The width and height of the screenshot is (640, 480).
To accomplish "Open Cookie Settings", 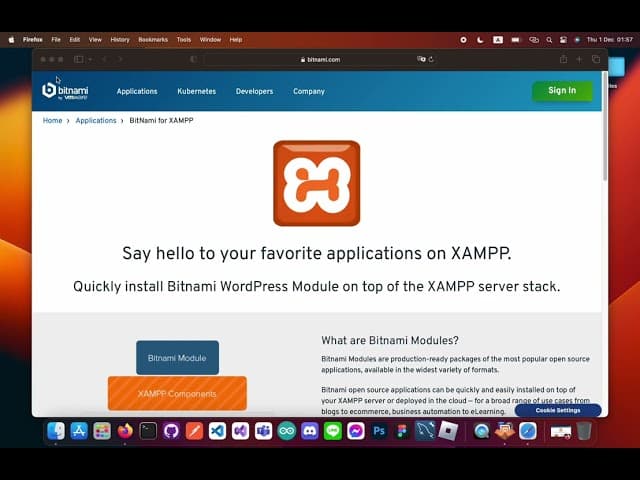I will click(x=558, y=410).
